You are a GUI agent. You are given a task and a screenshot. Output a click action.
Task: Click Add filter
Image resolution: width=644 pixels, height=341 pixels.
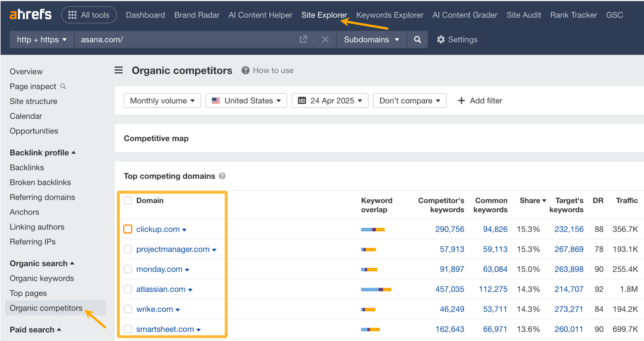point(480,100)
